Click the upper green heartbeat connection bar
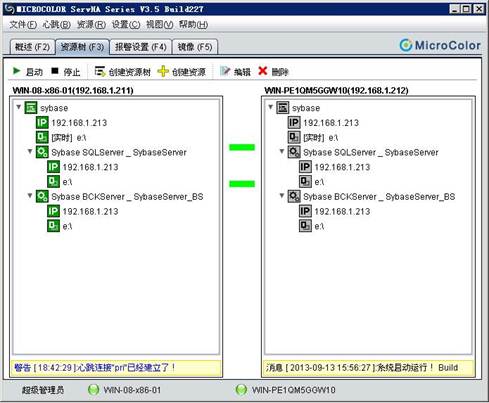The height and width of the screenshot is (403, 489). pyautogui.click(x=242, y=147)
